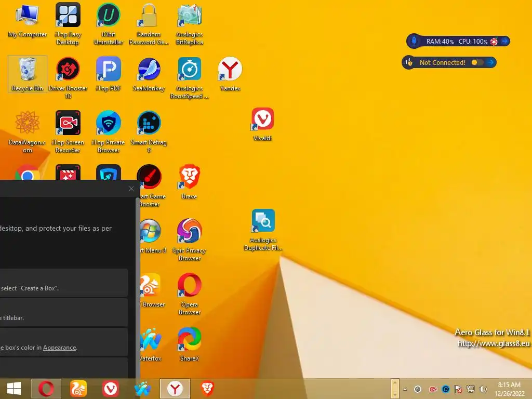Click the blue C tray icon
The image size is (532, 399).
(445, 389)
